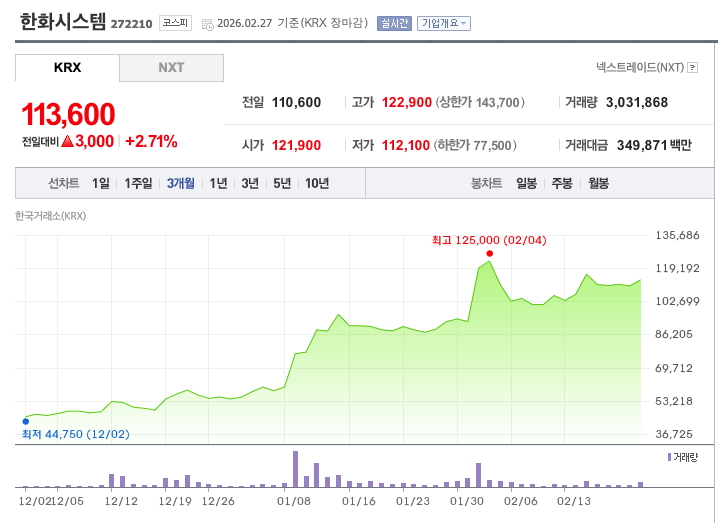This screenshot has width=718, height=523.
Task: Click the tallest volume bar near 01/08
Action: pos(295,469)
